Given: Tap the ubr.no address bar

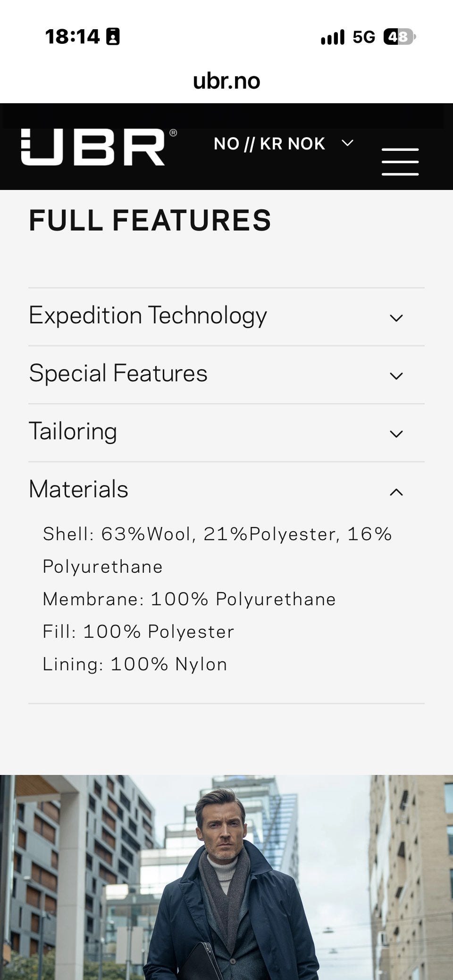Looking at the screenshot, I should (x=226, y=81).
